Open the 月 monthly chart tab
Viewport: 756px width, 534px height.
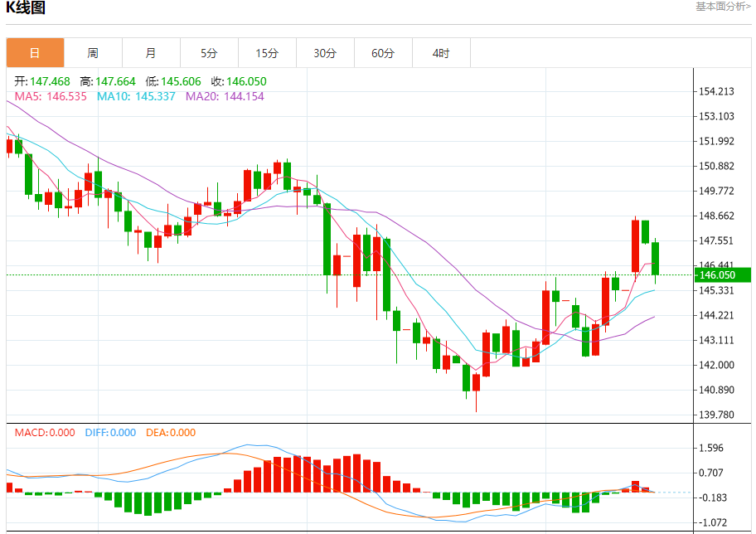151,53
